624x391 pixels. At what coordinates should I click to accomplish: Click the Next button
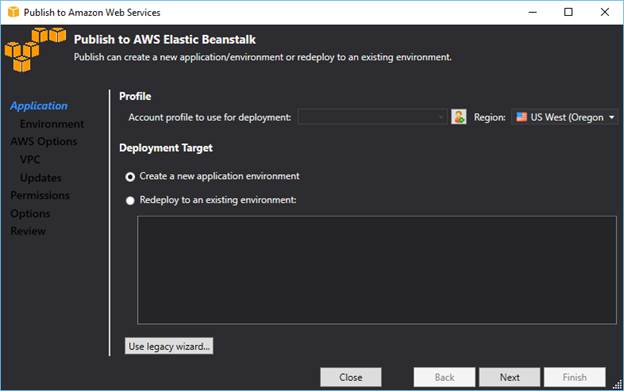[x=509, y=377]
